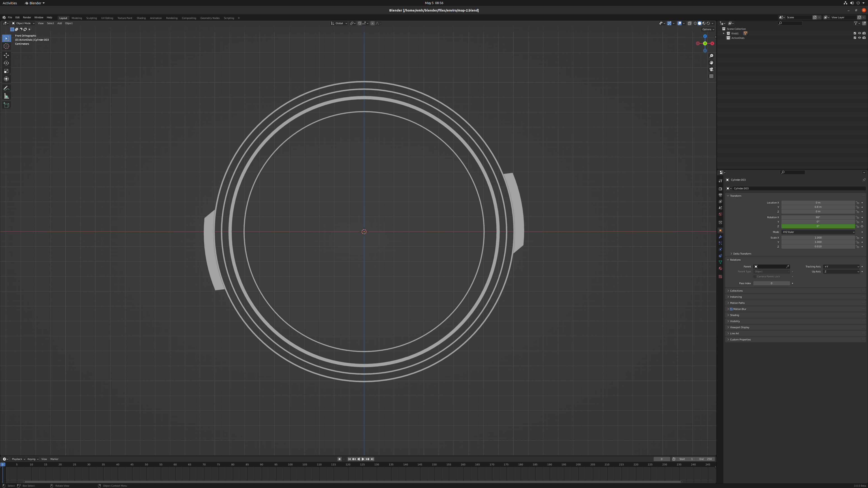Screen dimensions: 868x488
Task: Click the Select Box tool
Action: [6, 38]
